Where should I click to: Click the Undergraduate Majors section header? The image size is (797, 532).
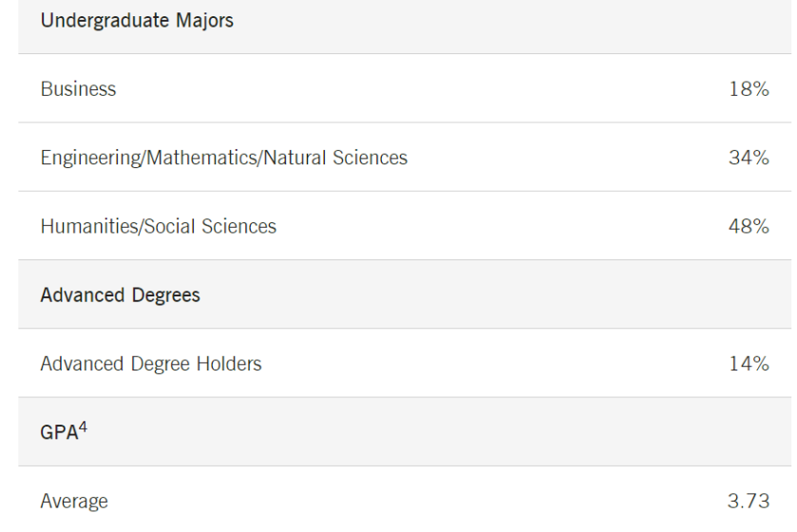point(137,21)
